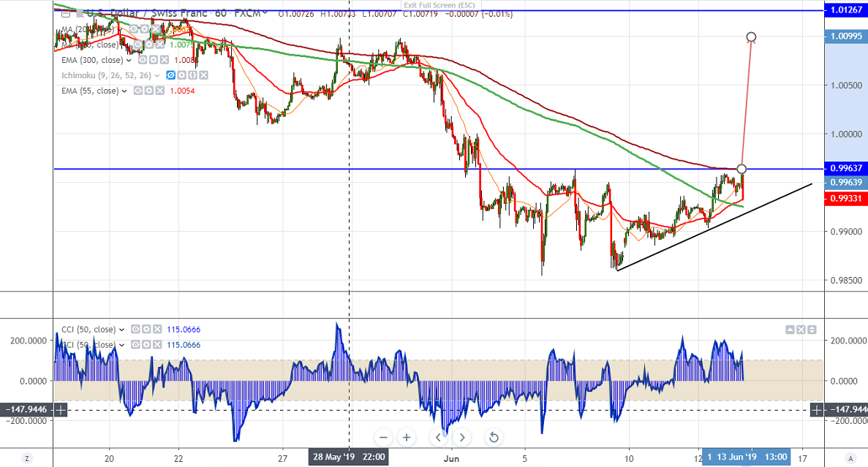Click plus icon beside right -147.9446 label
This screenshot has width=868, height=467.
point(817,410)
